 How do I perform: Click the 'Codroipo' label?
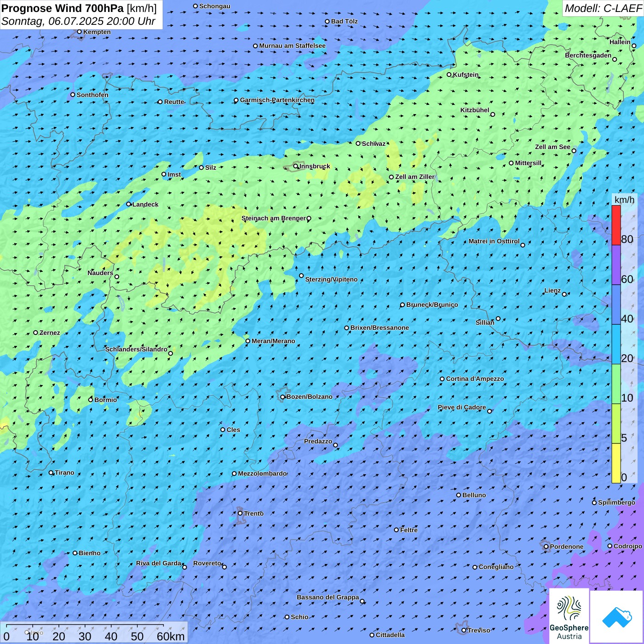628,546
